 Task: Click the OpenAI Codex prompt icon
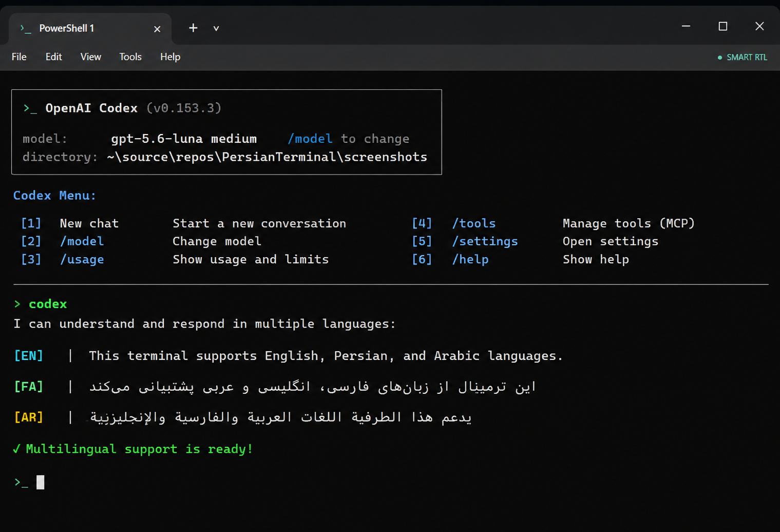point(30,108)
